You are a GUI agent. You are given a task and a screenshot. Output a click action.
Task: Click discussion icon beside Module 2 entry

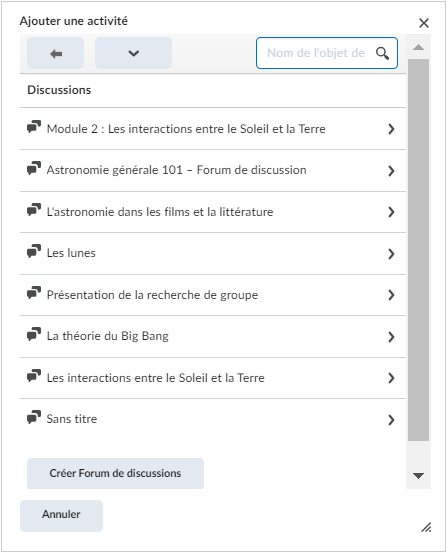[34, 127]
